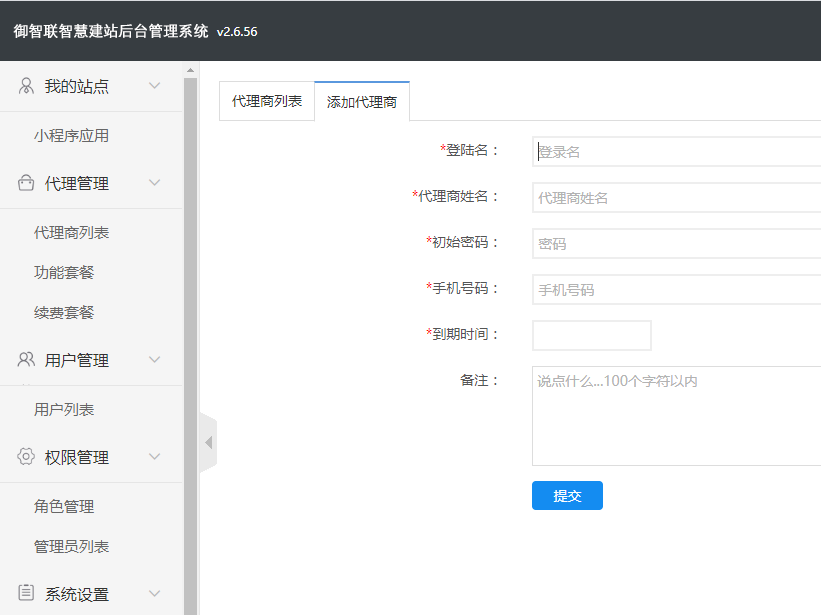This screenshot has height=615, width=821.
Task: Collapse the 我的站点 menu chevron
Action: click(154, 86)
